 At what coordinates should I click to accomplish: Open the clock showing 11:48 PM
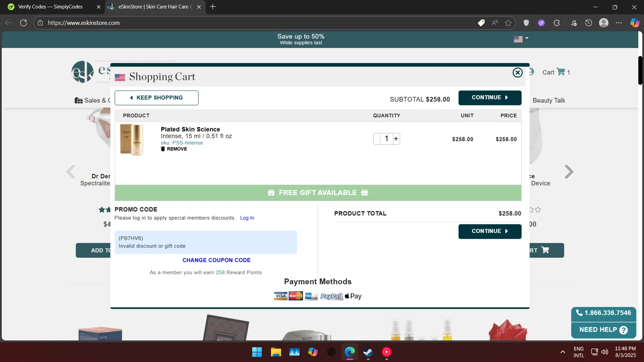pyautogui.click(x=625, y=352)
